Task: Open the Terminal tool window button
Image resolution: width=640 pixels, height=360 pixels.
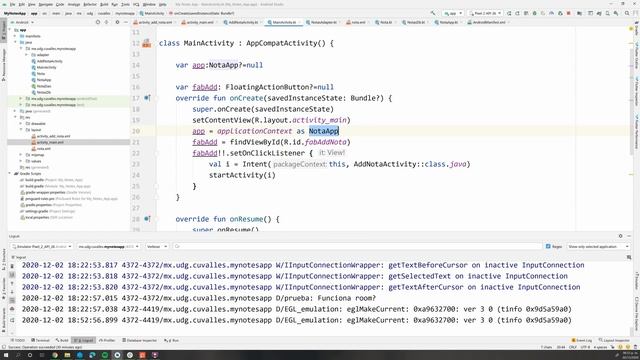Action: (40, 340)
